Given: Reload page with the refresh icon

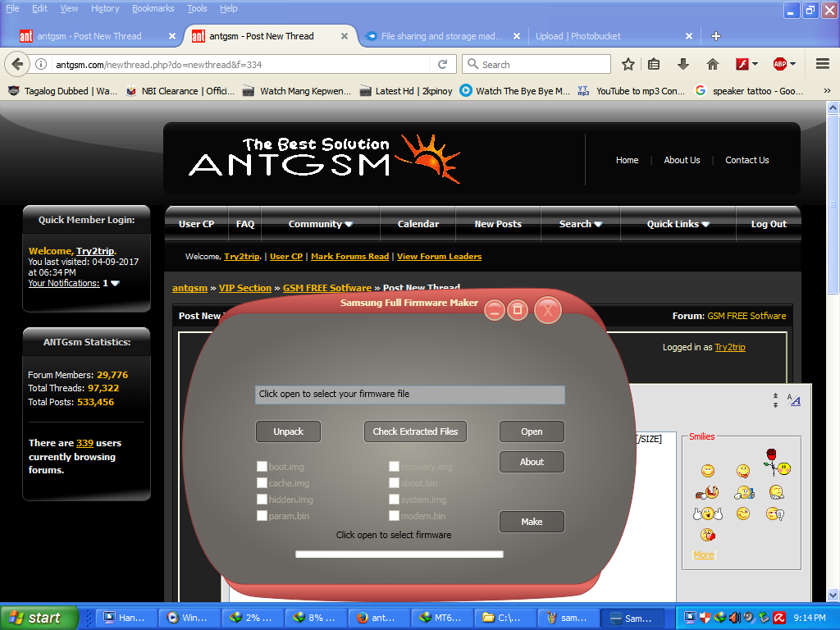Looking at the screenshot, I should (x=442, y=64).
